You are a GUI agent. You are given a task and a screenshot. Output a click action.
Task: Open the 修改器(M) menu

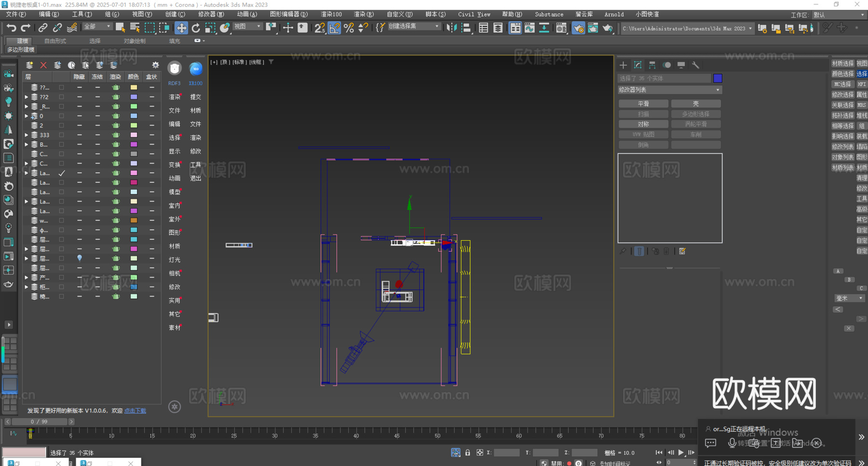point(211,14)
